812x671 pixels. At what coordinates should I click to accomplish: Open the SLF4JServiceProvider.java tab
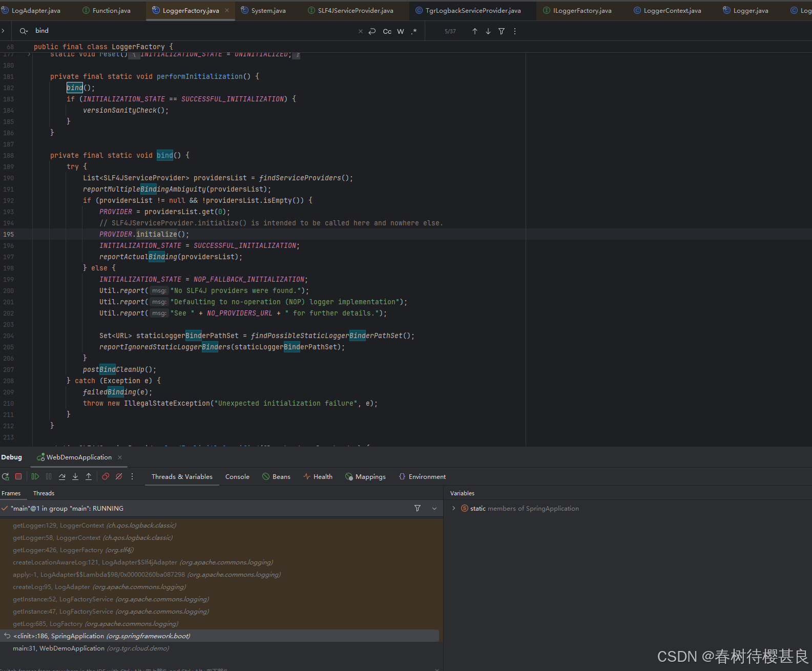(x=350, y=10)
